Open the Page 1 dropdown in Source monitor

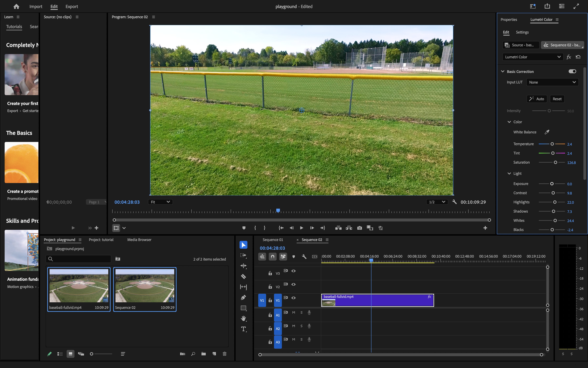[96, 202]
